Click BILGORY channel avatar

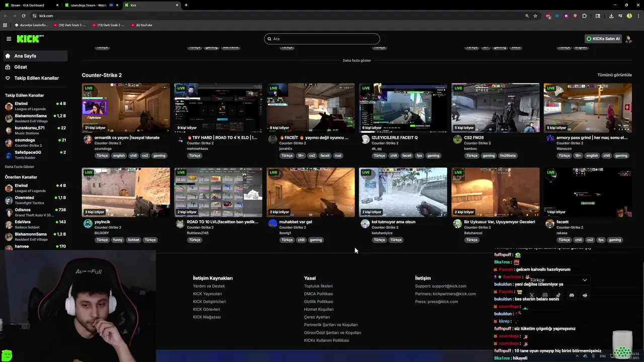point(88,224)
